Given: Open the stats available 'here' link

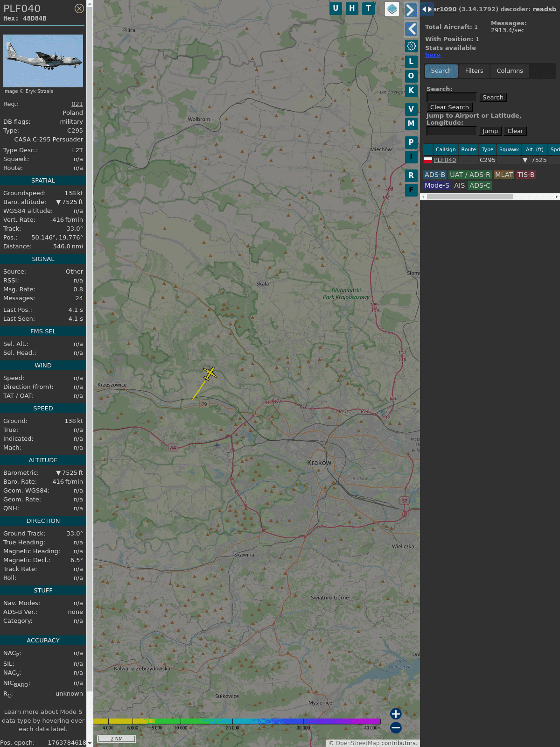Looking at the screenshot, I should 433,55.
